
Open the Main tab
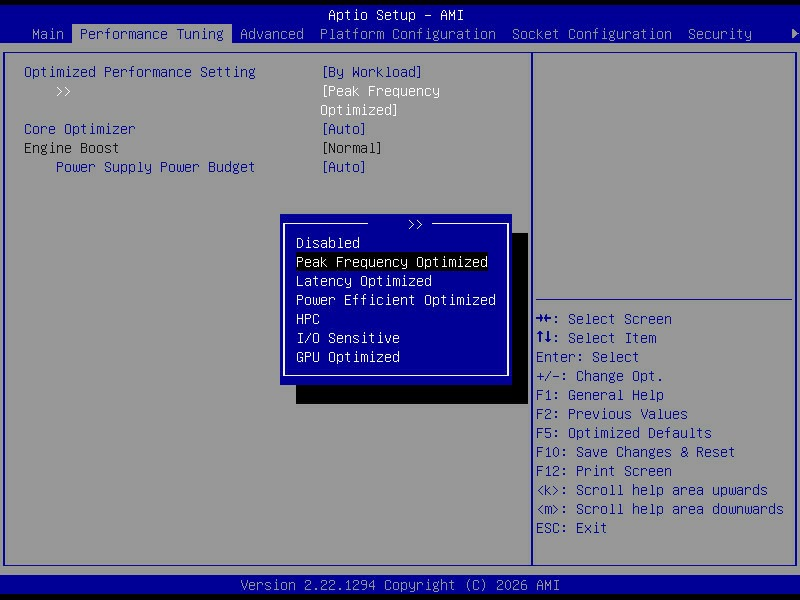click(x=48, y=34)
